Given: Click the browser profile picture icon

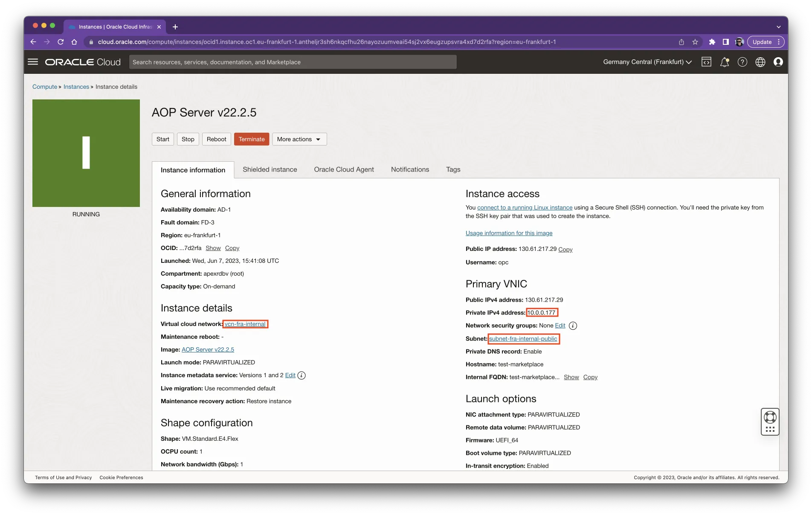Looking at the screenshot, I should [739, 42].
